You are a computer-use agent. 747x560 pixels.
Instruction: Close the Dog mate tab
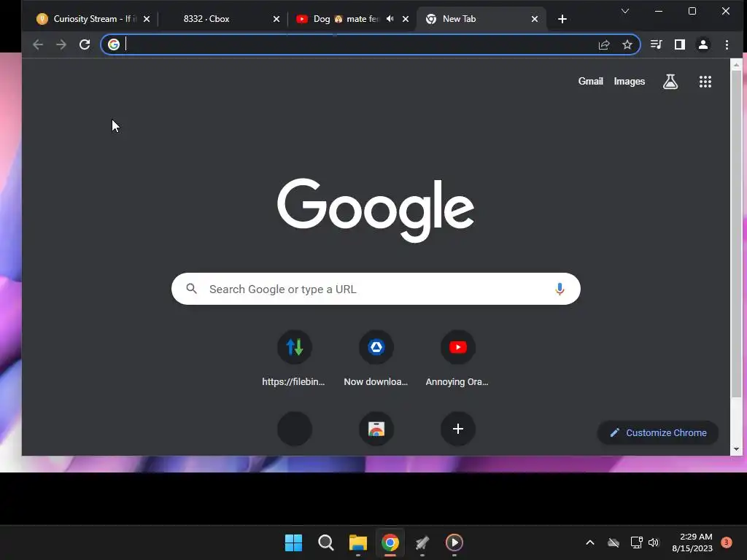[406, 19]
